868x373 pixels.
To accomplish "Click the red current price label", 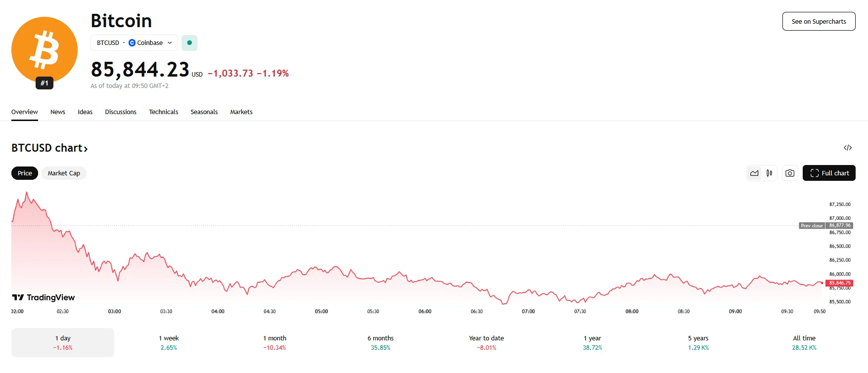I will [x=840, y=283].
